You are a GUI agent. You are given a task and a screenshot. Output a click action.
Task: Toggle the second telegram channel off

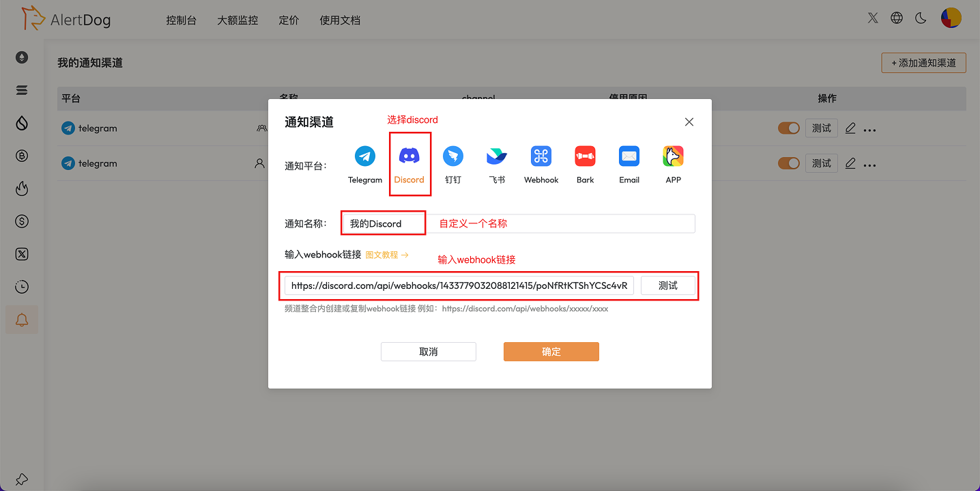click(788, 163)
